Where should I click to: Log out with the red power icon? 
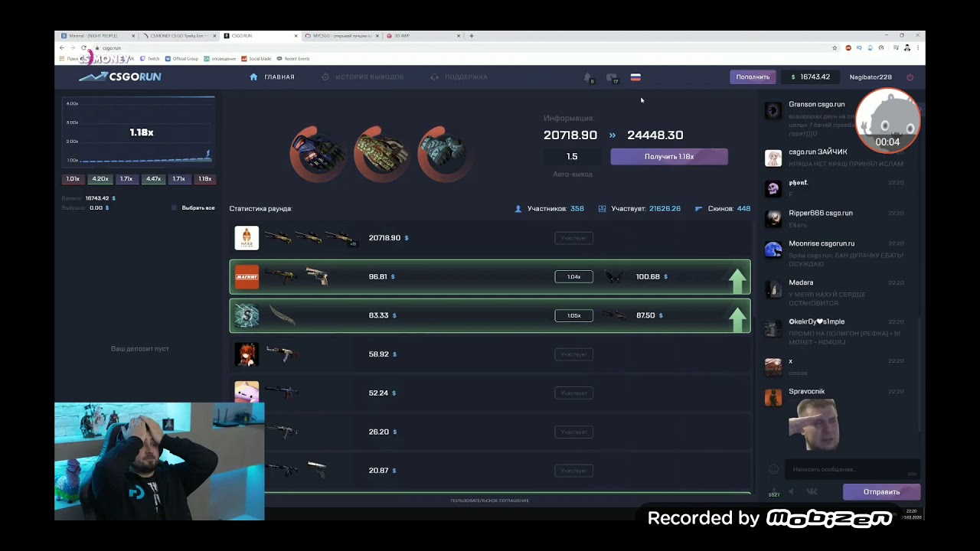click(x=910, y=77)
